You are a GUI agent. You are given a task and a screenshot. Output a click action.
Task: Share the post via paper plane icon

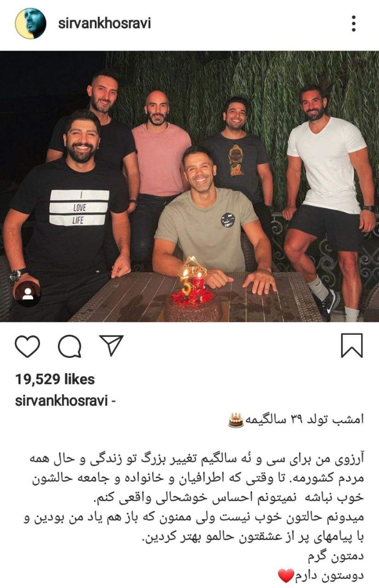112,345
